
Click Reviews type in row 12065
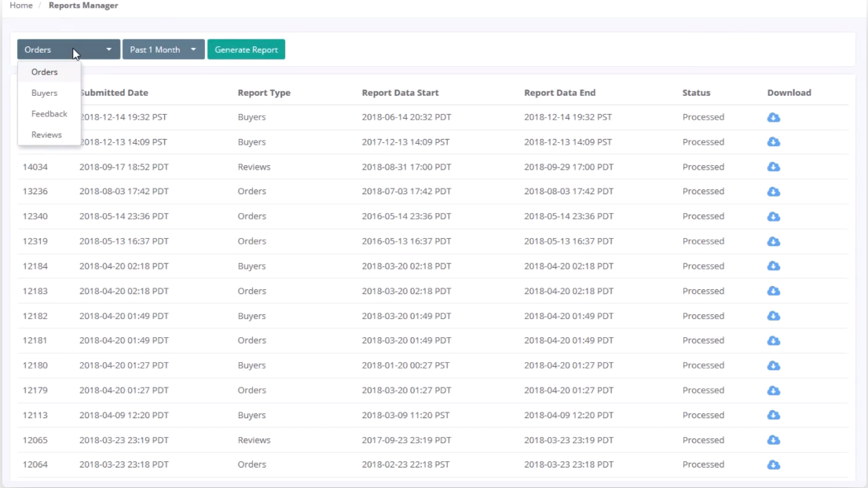(254, 440)
